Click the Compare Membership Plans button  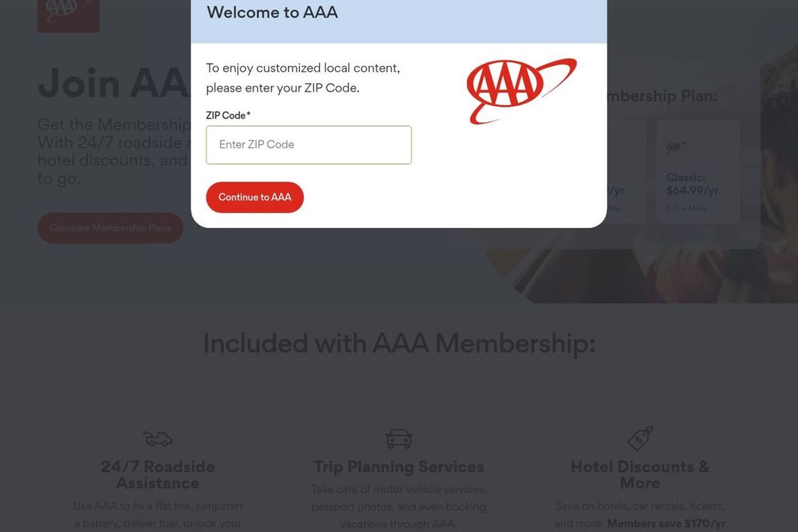110,227
